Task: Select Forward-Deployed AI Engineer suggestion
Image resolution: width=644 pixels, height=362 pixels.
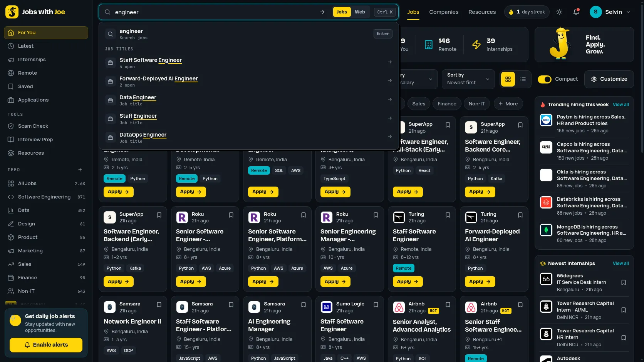Action: (248, 81)
